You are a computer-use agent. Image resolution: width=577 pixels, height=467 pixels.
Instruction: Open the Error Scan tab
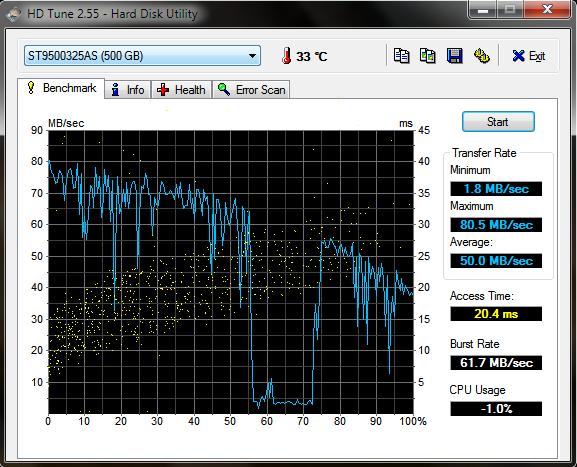pos(251,89)
